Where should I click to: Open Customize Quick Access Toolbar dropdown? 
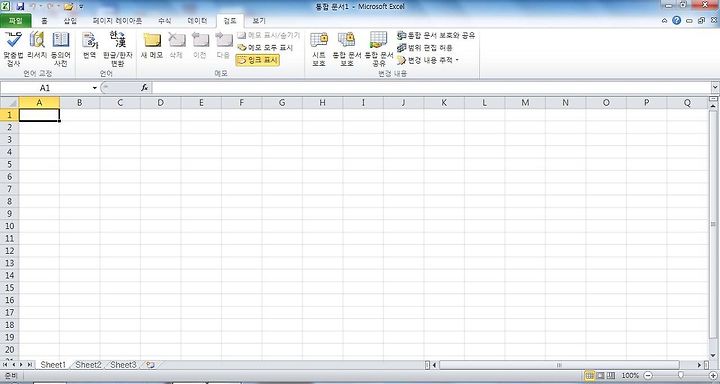pos(81,6)
